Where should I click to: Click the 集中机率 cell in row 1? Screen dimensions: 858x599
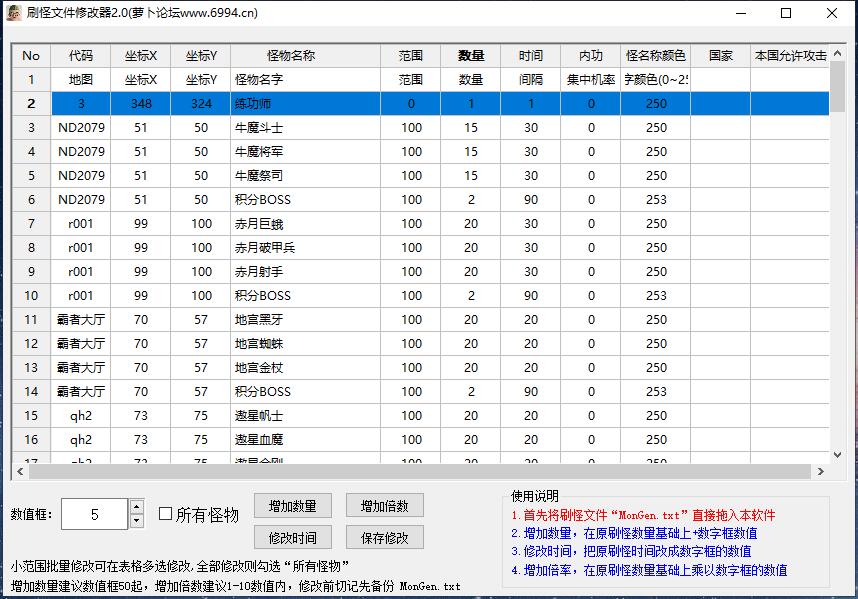pyautogui.click(x=591, y=80)
